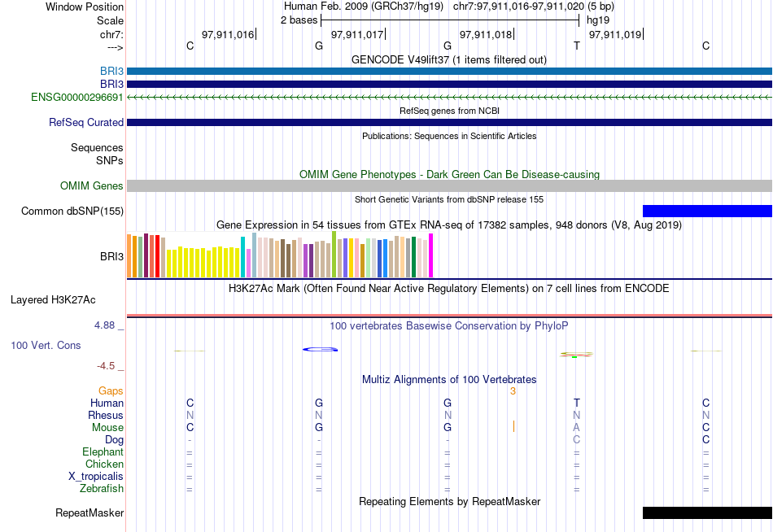The height and width of the screenshot is (532, 773).
Task: Select the Dog species row label
Action: tap(115, 440)
